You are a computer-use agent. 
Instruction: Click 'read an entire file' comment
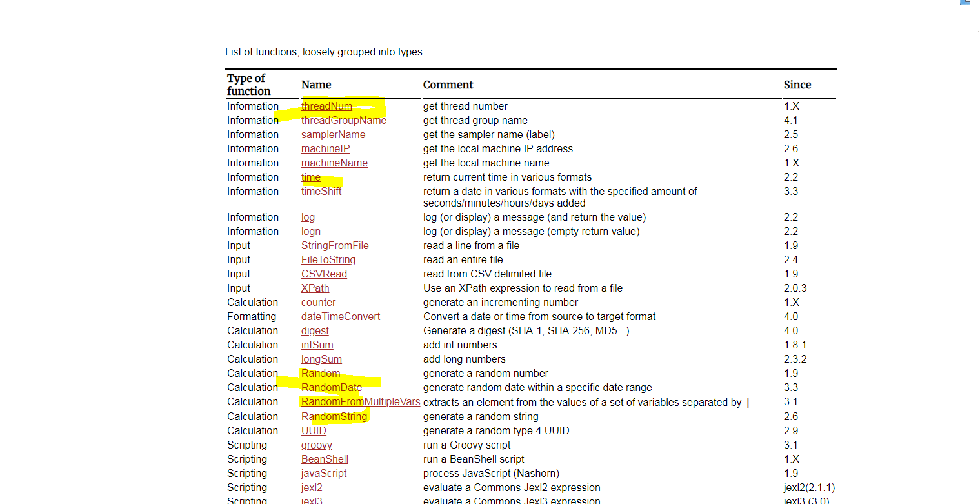click(x=463, y=259)
